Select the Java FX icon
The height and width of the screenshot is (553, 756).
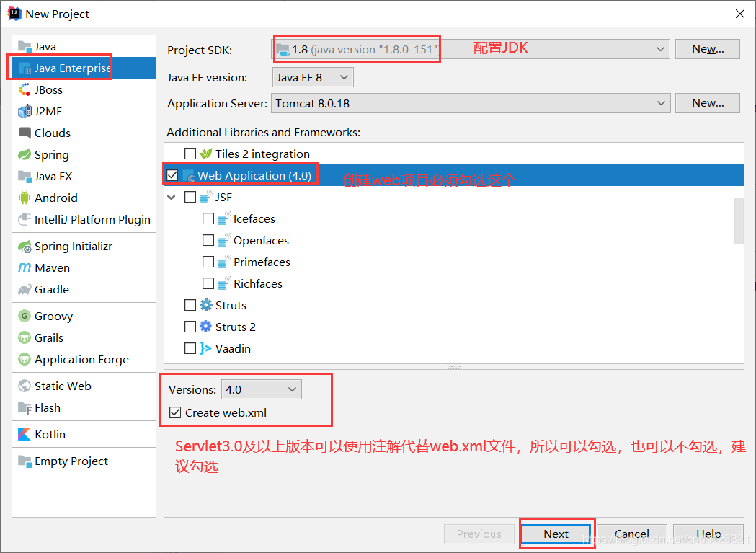pos(25,176)
